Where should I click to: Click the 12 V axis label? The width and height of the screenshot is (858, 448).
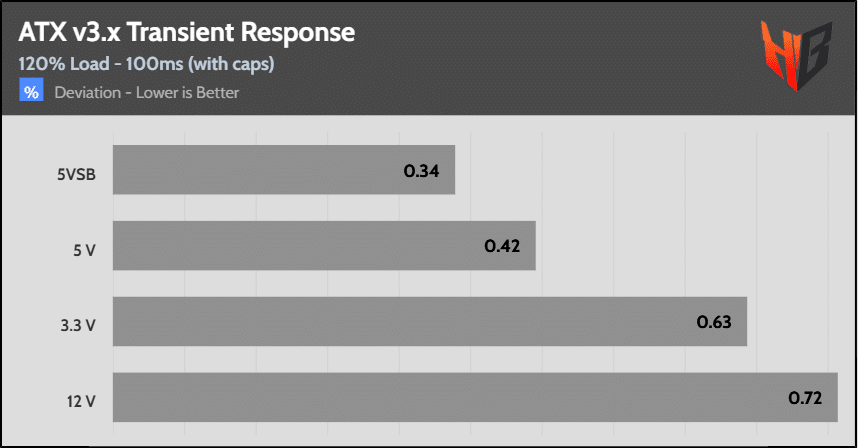[x=81, y=402]
